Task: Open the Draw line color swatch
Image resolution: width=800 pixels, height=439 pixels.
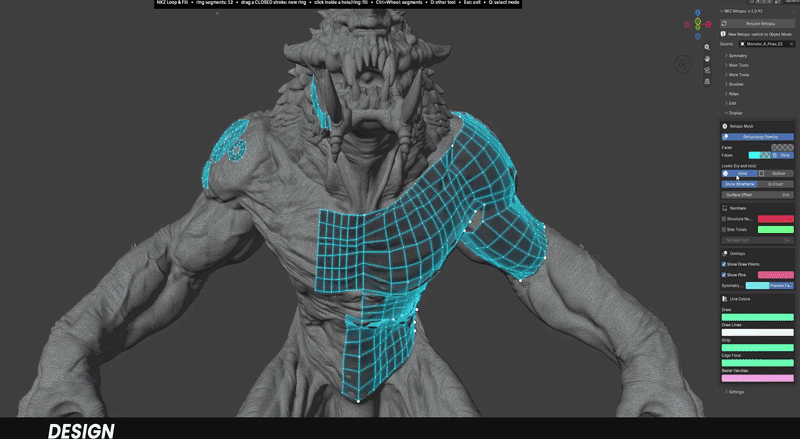Action: (x=758, y=318)
